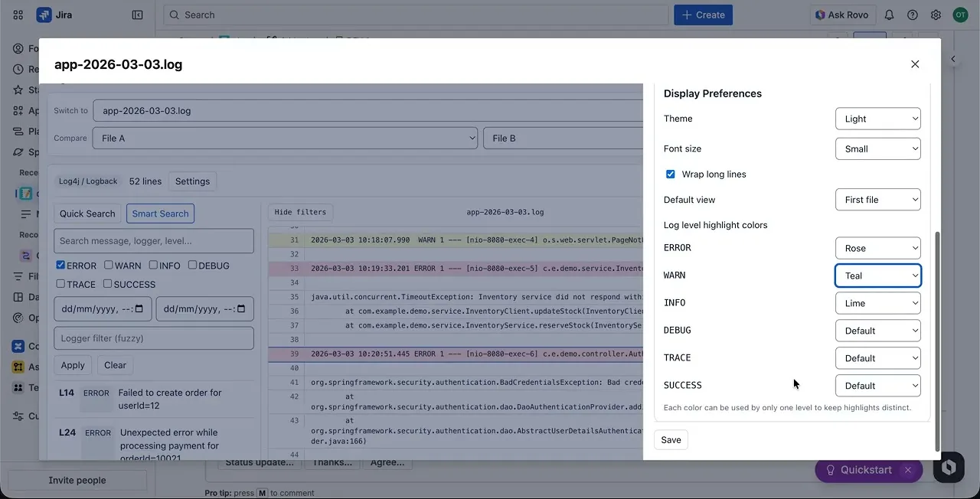Image resolution: width=980 pixels, height=499 pixels.
Task: Toggle the Wrap long lines checkbox
Action: point(671,174)
